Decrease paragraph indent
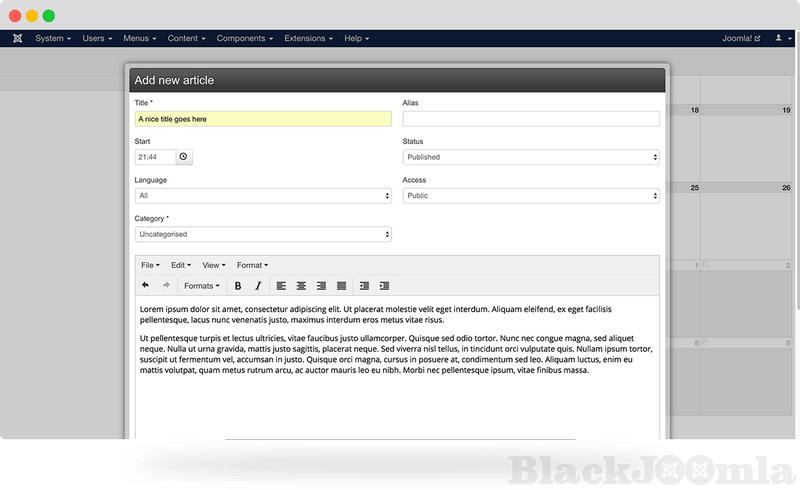Screen dimensions: 800x490 pos(364,286)
